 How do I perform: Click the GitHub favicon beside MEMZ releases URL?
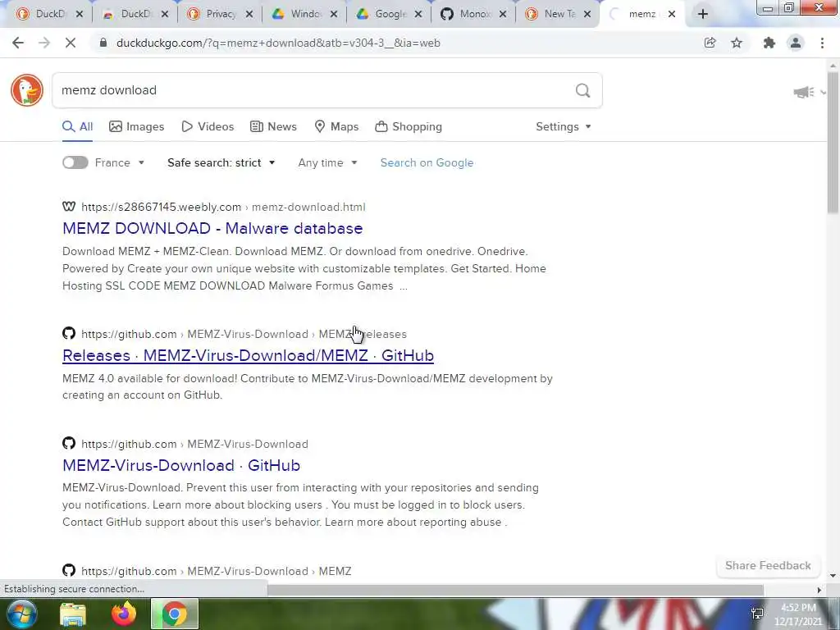(69, 333)
